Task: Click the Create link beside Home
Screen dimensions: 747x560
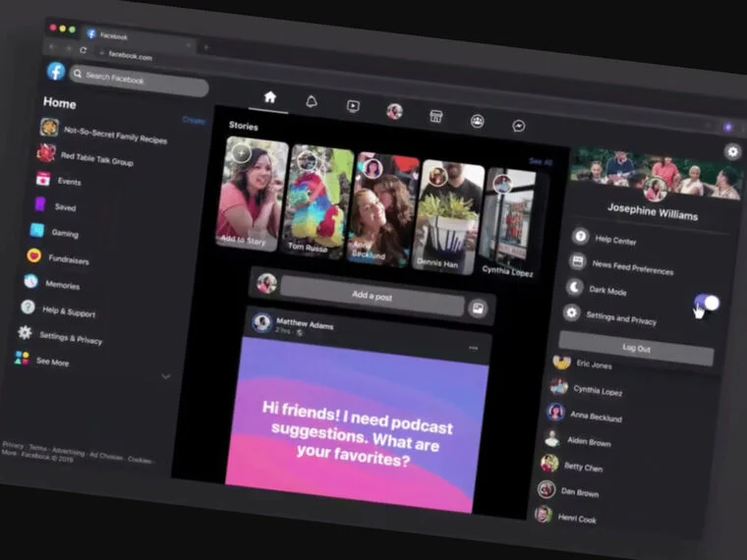Action: point(194,120)
